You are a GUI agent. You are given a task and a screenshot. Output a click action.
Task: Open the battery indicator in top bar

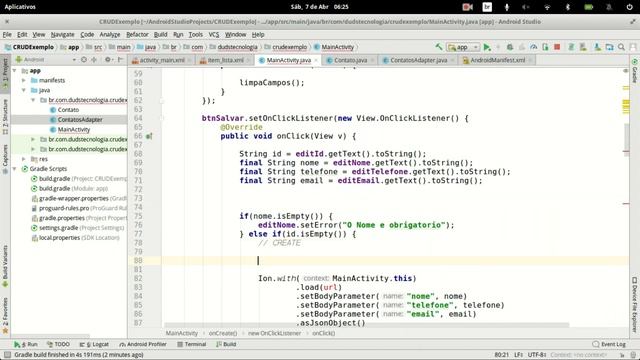click(x=589, y=7)
